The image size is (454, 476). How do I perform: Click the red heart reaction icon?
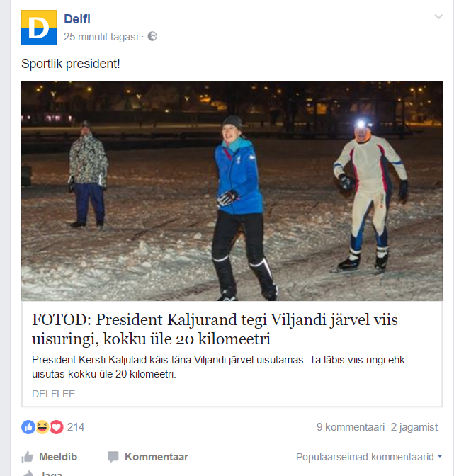click(57, 427)
